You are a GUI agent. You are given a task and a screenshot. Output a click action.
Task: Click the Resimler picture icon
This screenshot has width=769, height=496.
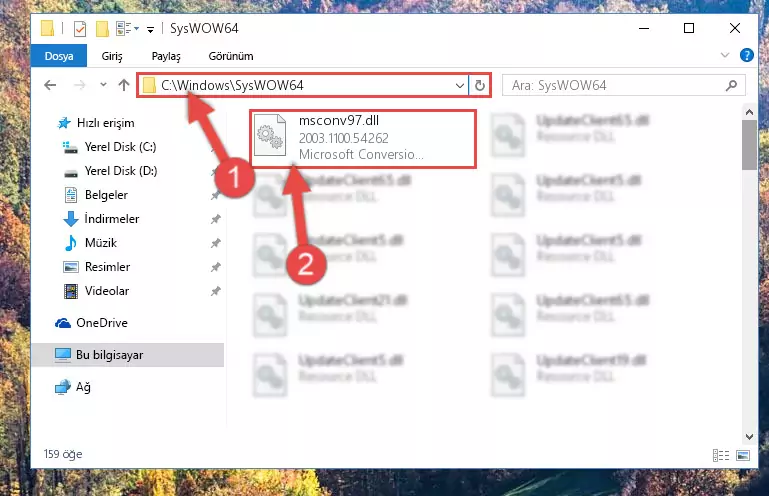(71, 267)
